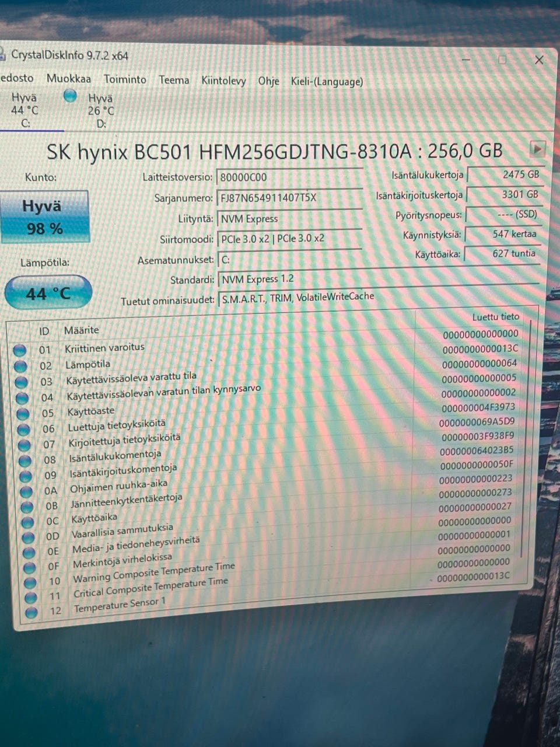560x747 pixels.
Task: Open the Kiintolevy menu
Action: [223, 81]
